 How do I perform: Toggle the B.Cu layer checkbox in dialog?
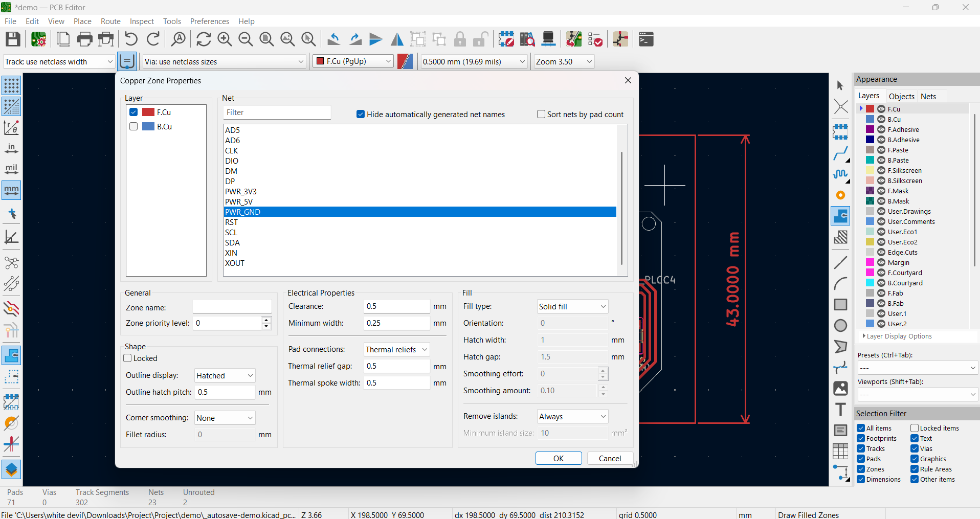[x=133, y=126]
